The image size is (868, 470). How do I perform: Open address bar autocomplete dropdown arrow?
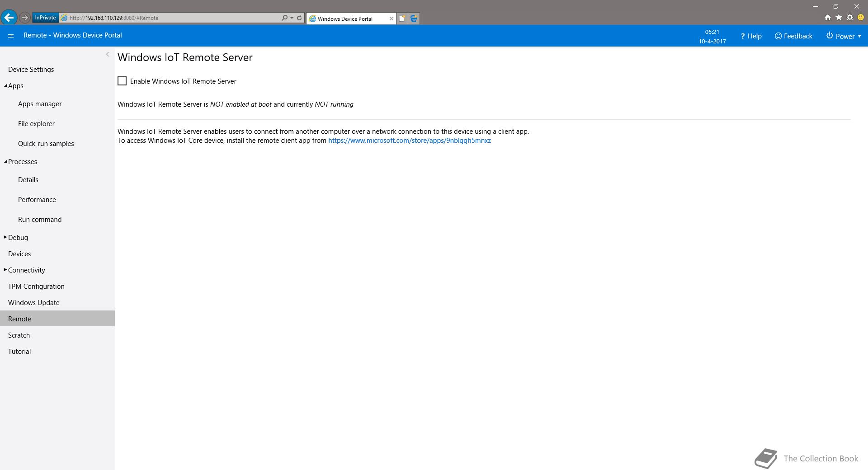(x=292, y=18)
